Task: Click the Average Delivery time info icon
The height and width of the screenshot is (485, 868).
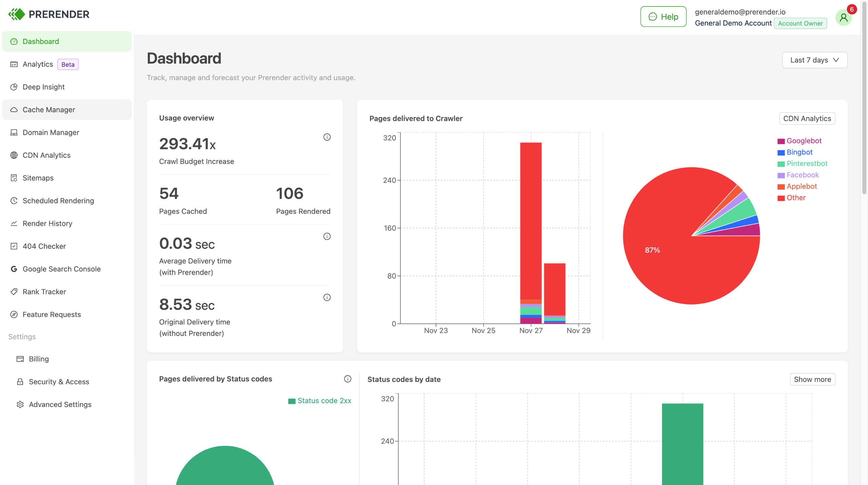Action: coord(327,237)
